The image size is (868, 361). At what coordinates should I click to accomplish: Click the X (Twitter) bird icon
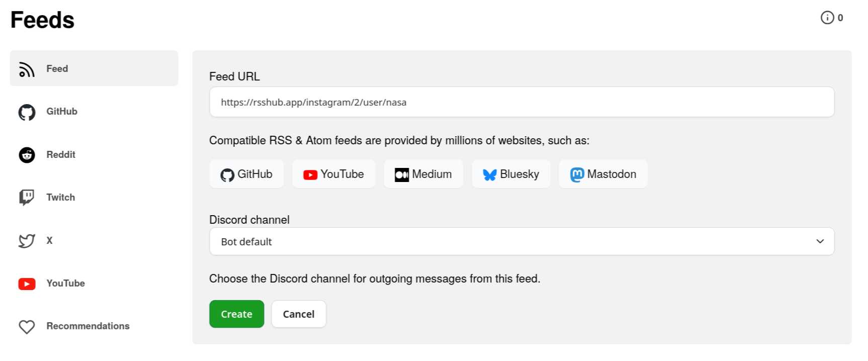coord(26,240)
